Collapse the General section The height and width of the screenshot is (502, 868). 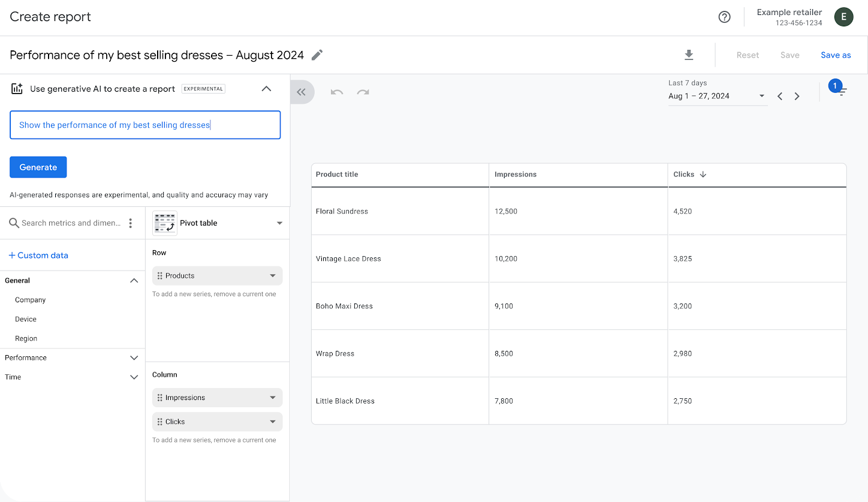coord(134,281)
